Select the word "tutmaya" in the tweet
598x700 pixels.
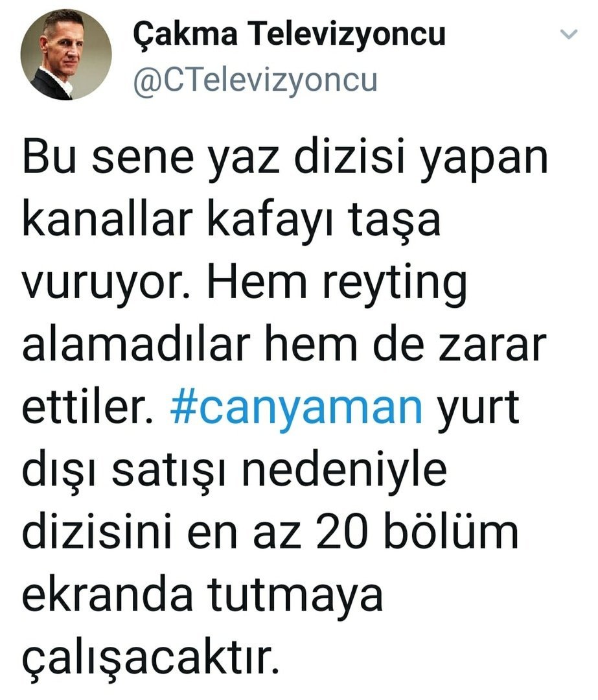(x=295, y=596)
